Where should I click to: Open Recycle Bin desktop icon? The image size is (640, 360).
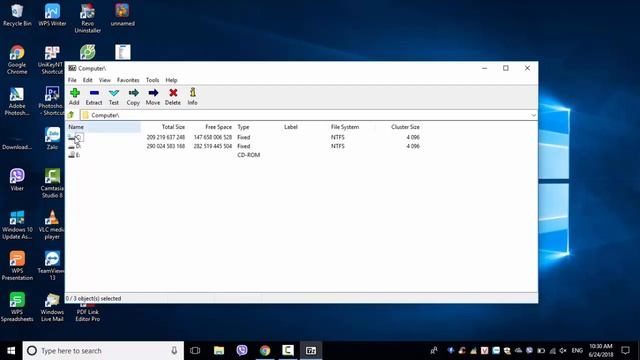click(17, 15)
